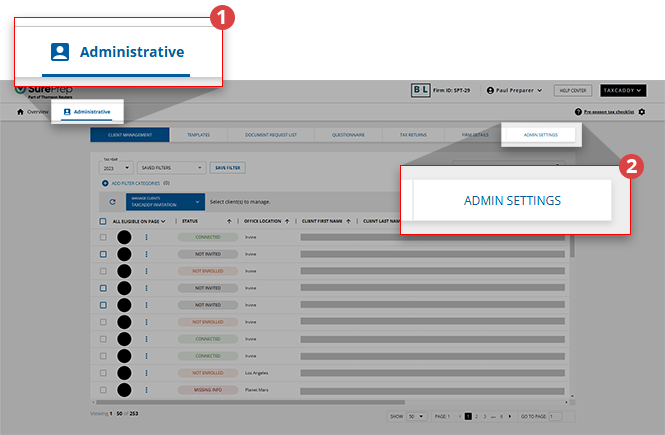665x435 pixels.
Task: Go to page 3 in pagination
Action: [485, 416]
